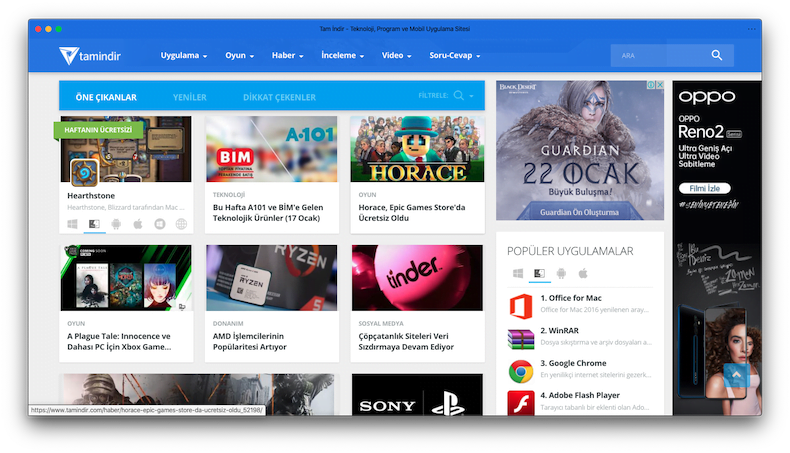Open Office for Mac app icon
Image resolution: width=790 pixels, height=453 pixels.
coord(520,306)
